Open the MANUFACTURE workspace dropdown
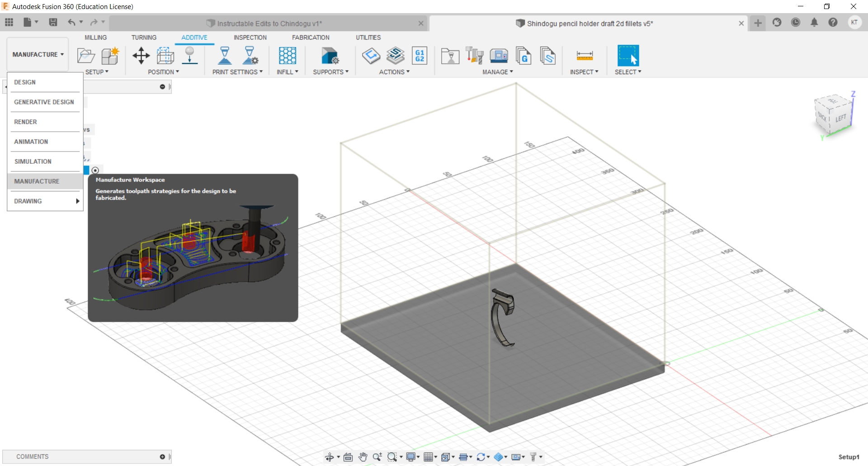 (38, 54)
